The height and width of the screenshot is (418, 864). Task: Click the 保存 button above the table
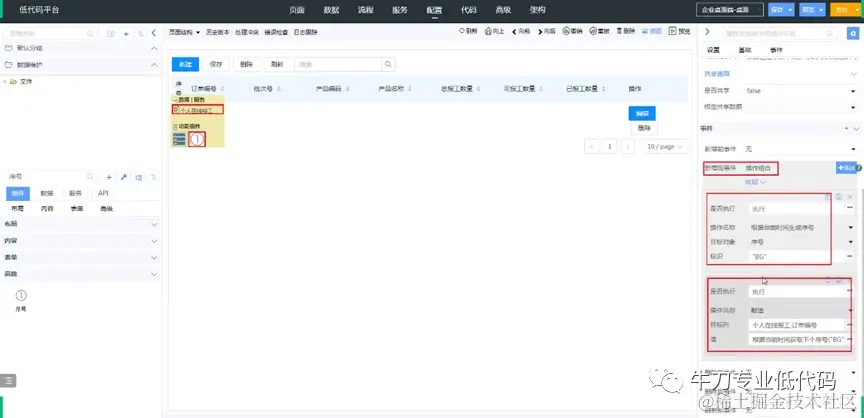pyautogui.click(x=216, y=64)
